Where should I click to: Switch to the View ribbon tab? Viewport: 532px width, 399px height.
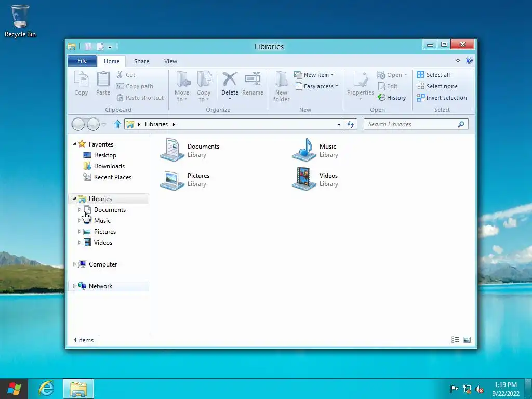coord(170,61)
